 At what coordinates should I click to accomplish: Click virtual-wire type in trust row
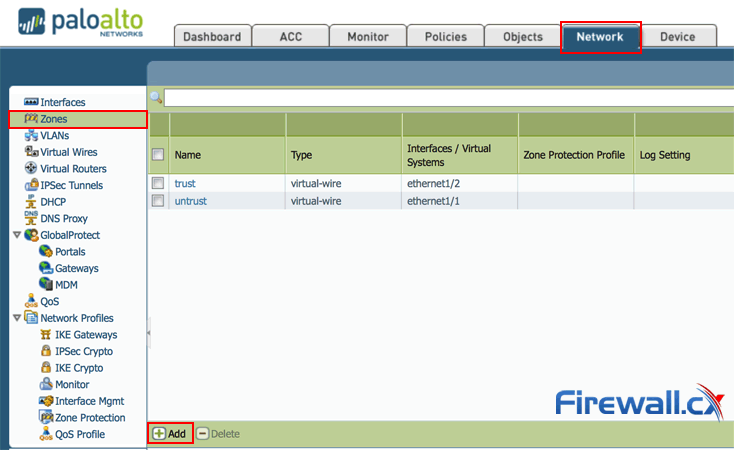pyautogui.click(x=316, y=183)
